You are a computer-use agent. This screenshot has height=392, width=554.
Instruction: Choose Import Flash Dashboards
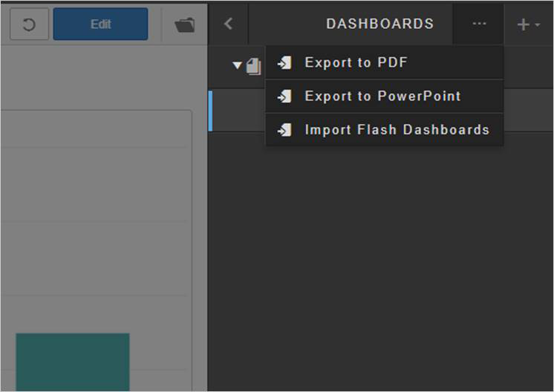(x=397, y=130)
